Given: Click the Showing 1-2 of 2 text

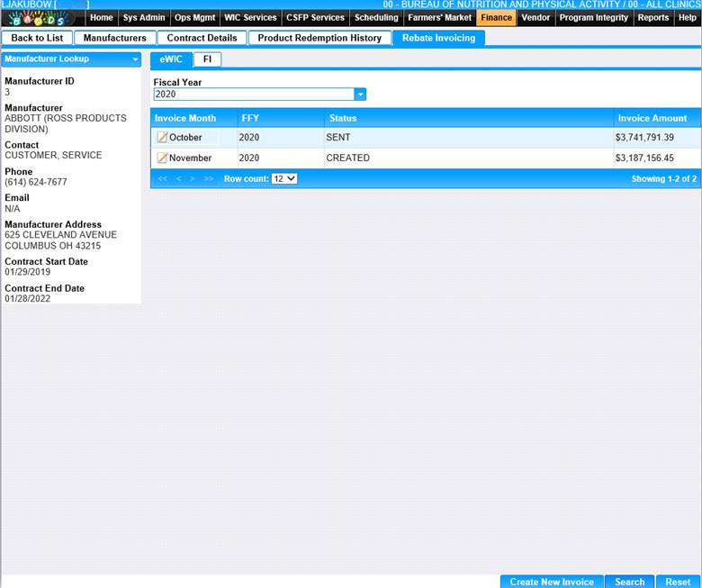Looking at the screenshot, I should click(664, 178).
